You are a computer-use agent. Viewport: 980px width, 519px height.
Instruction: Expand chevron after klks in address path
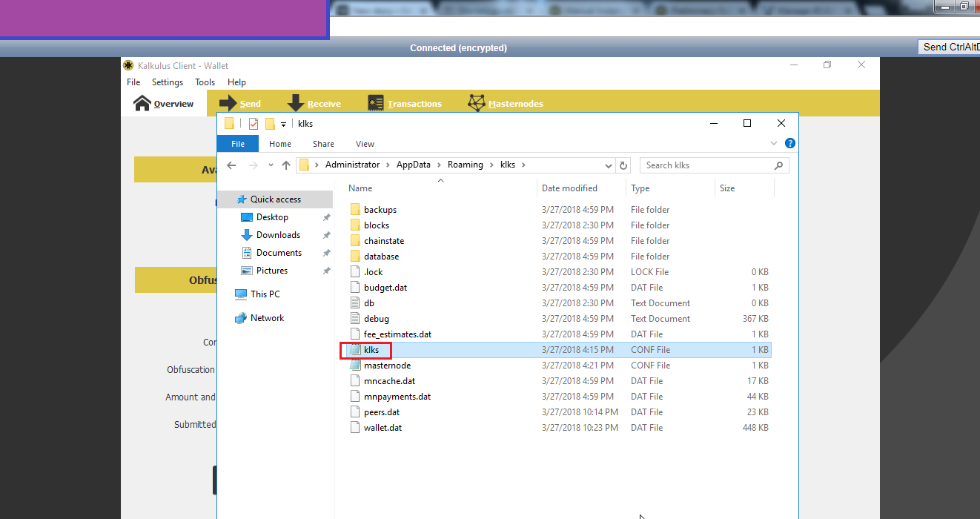(x=523, y=165)
